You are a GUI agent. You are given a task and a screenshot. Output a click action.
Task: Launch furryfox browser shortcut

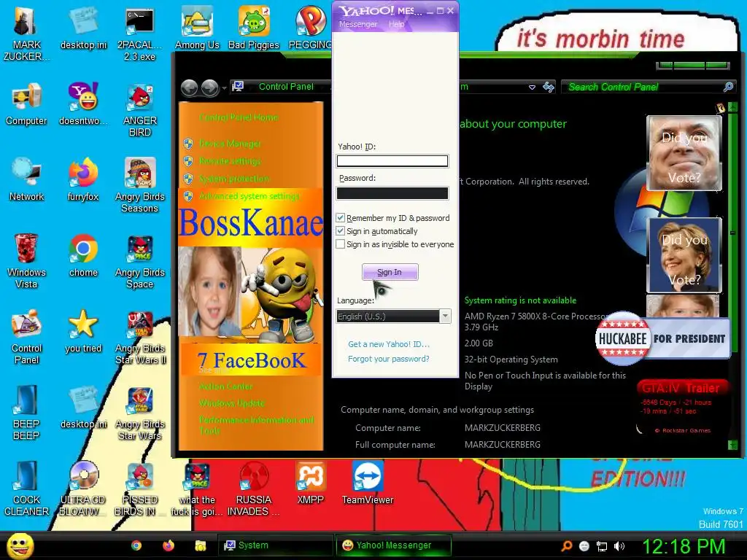coord(83,179)
